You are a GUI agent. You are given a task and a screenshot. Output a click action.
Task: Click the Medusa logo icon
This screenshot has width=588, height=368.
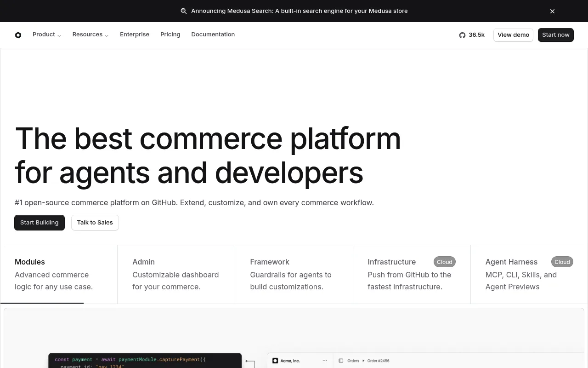[18, 35]
